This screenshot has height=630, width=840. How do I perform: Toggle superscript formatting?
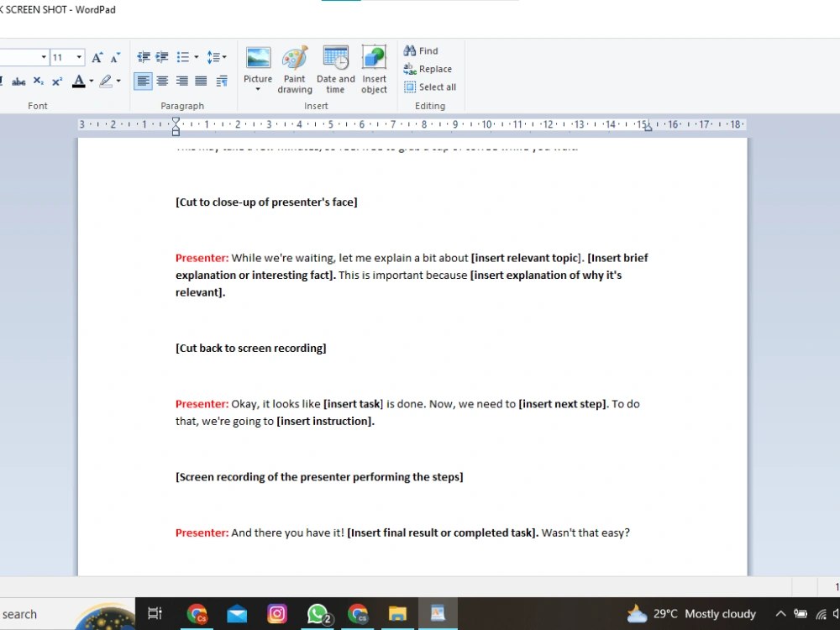coord(57,81)
